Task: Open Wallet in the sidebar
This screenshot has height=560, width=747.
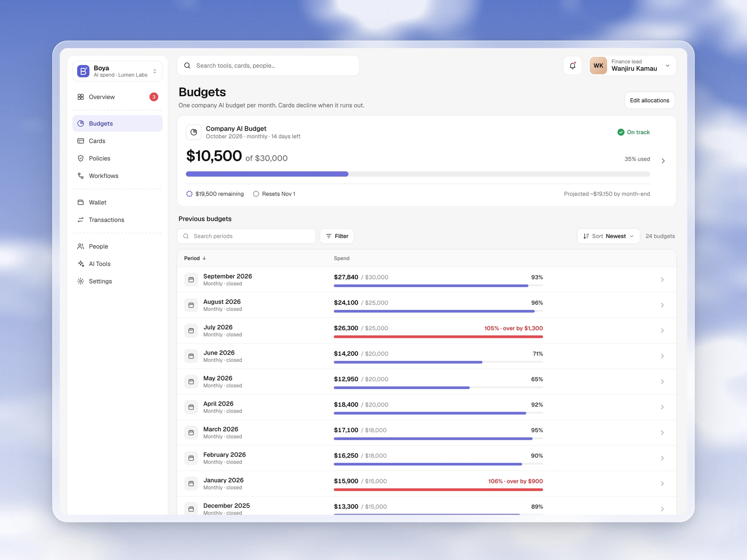Action: pos(118,203)
